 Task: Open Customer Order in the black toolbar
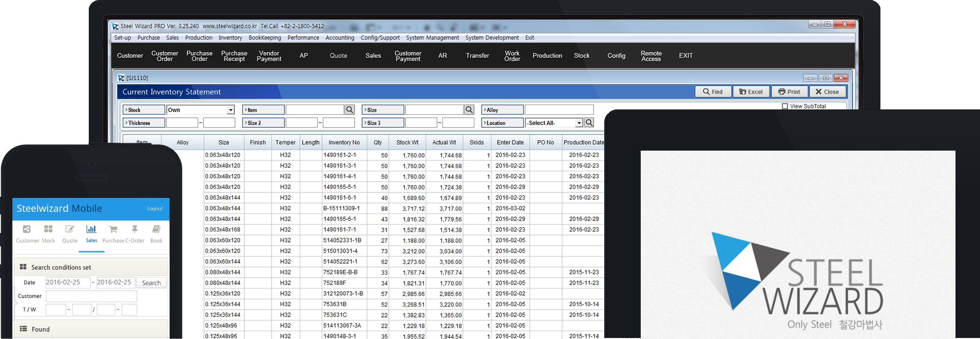pyautogui.click(x=165, y=56)
